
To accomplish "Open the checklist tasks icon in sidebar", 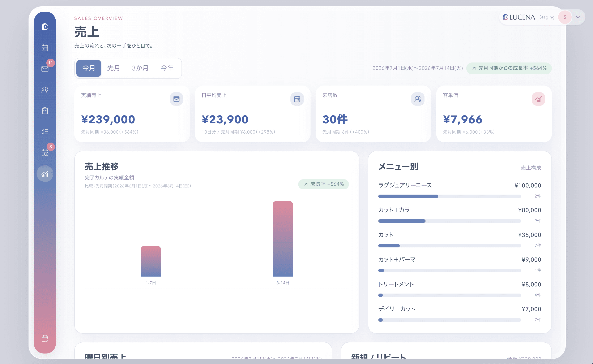I will pyautogui.click(x=45, y=132).
